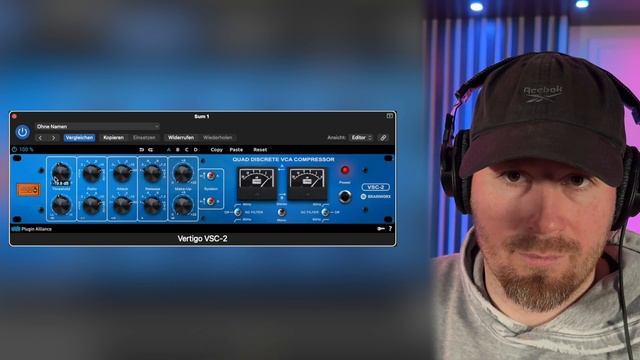The height and width of the screenshot is (360, 640).
Task: Flip the left SC Filter switch
Action: [238, 212]
